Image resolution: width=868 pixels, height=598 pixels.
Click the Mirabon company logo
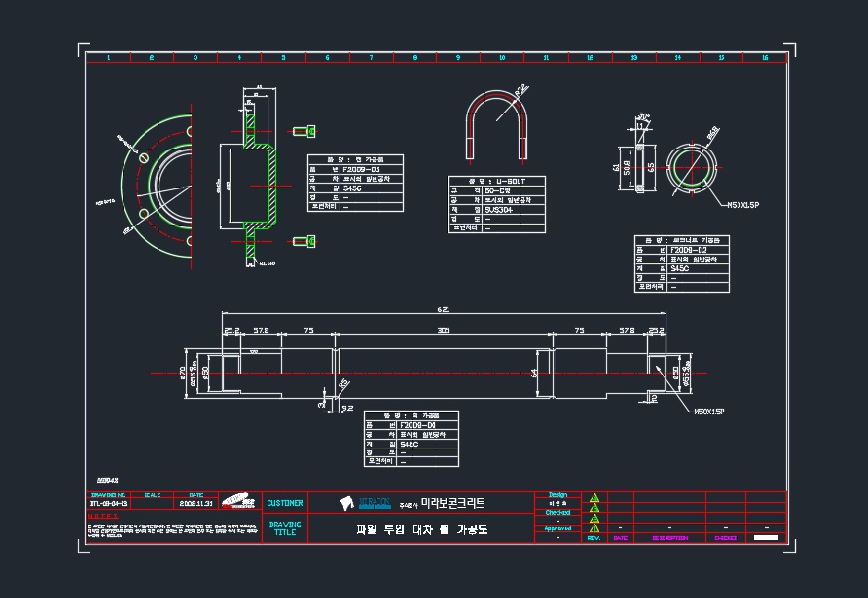(366, 503)
